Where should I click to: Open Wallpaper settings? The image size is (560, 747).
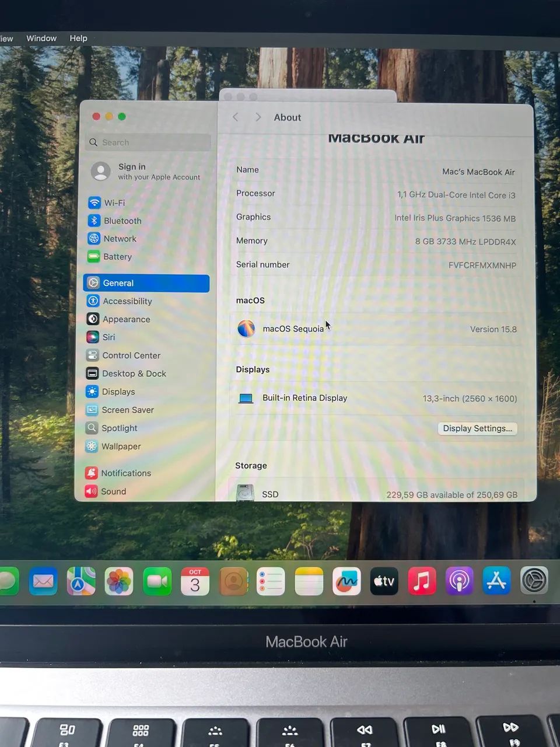(113, 446)
